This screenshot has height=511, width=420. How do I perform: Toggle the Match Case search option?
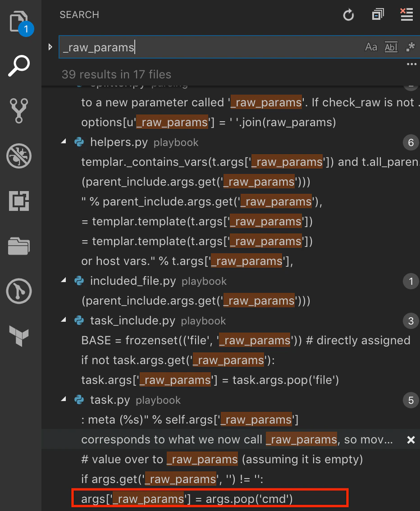click(371, 47)
